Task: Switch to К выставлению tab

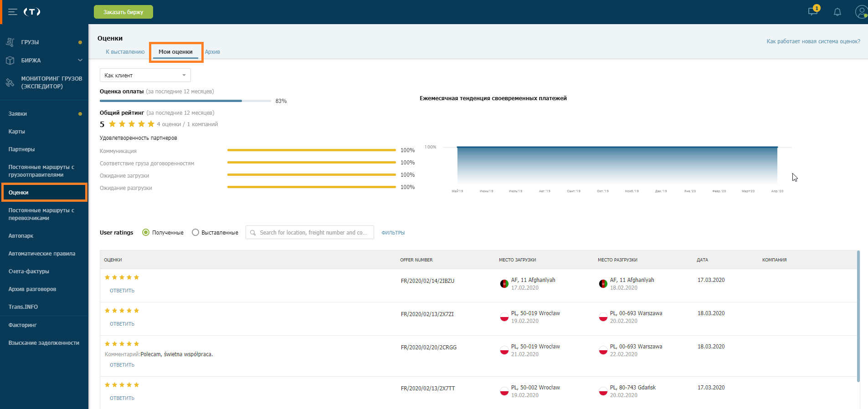Action: point(125,52)
